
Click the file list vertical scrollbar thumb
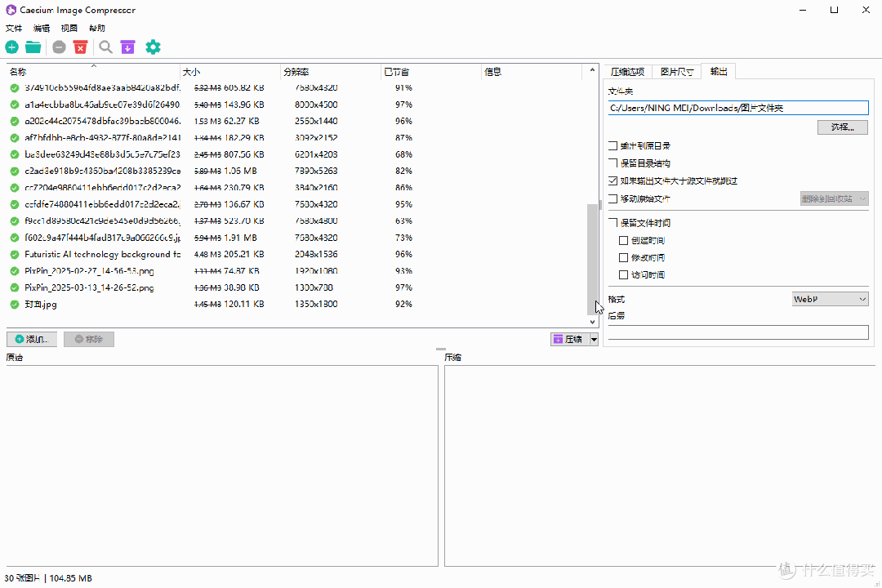tap(592, 260)
